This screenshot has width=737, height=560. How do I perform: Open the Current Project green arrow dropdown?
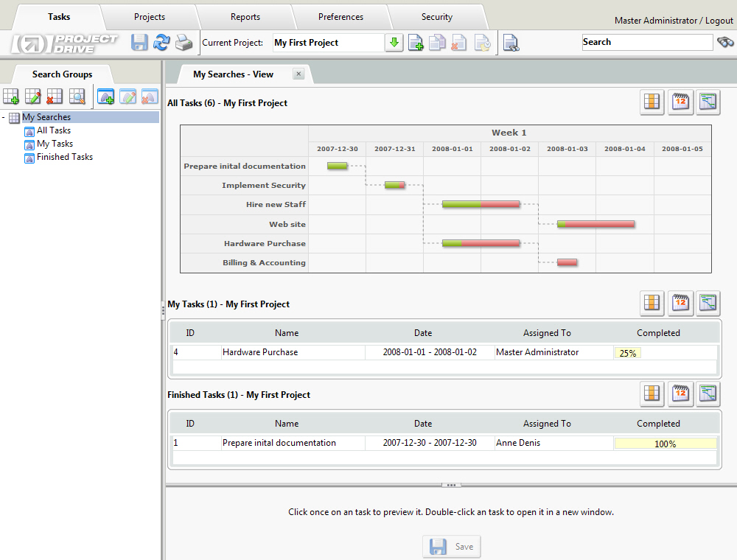tap(394, 43)
